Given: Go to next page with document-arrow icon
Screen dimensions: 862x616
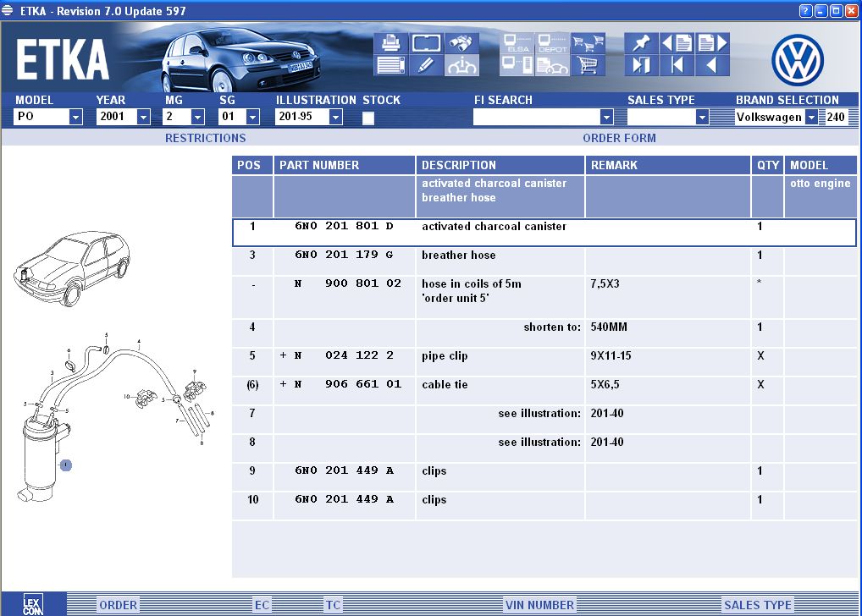Looking at the screenshot, I should 712,43.
